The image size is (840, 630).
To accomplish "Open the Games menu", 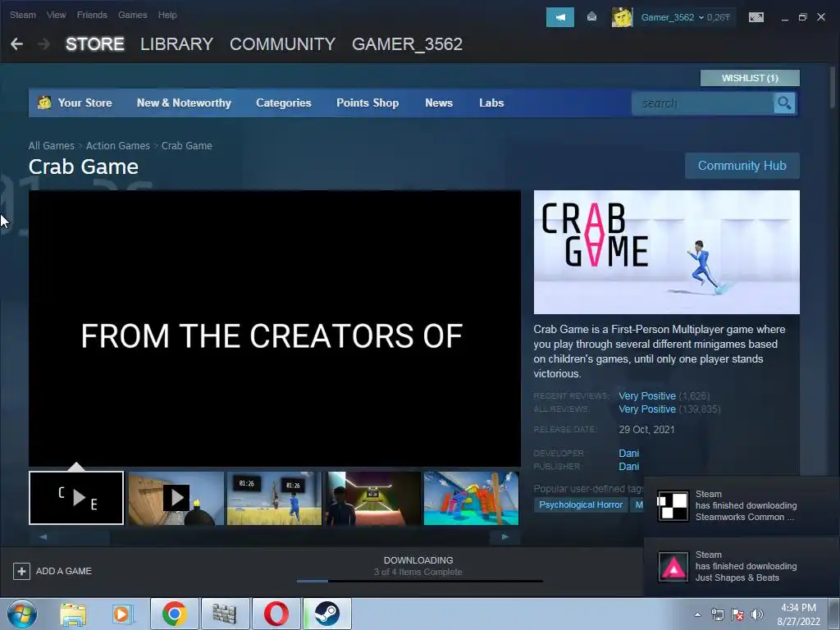I will (133, 15).
